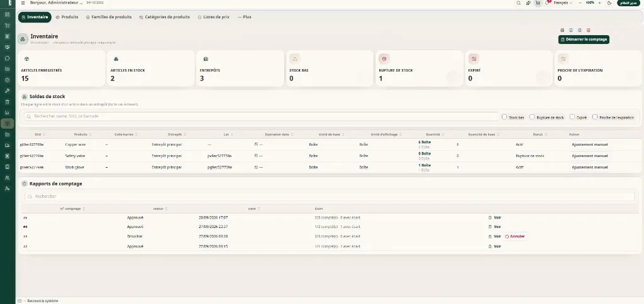Sort by the Statut column header
644x304 pixels.
tap(540, 134)
